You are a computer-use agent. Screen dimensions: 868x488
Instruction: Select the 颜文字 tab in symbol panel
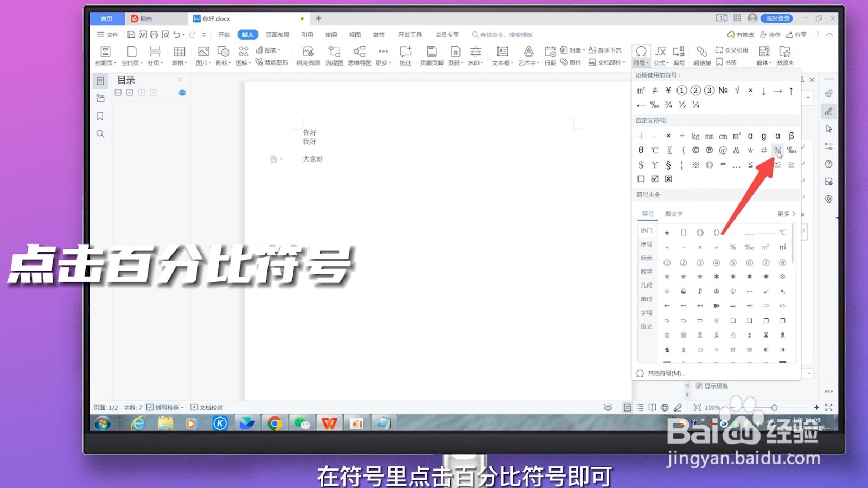[674, 214]
